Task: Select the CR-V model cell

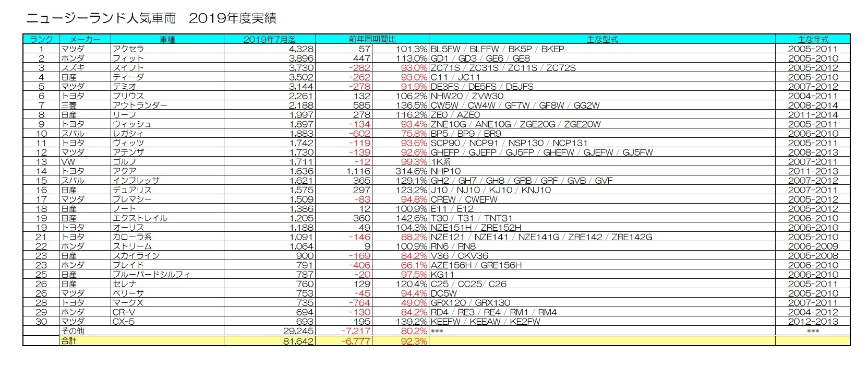Action: [167, 312]
